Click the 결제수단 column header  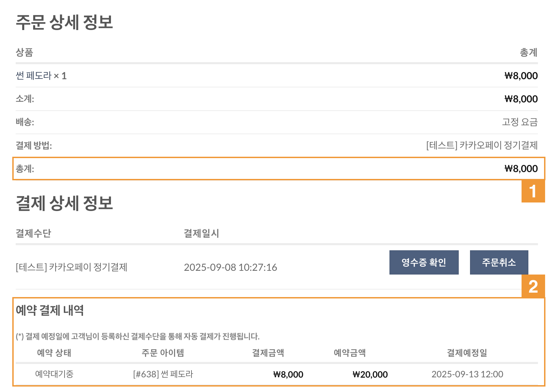coord(33,233)
